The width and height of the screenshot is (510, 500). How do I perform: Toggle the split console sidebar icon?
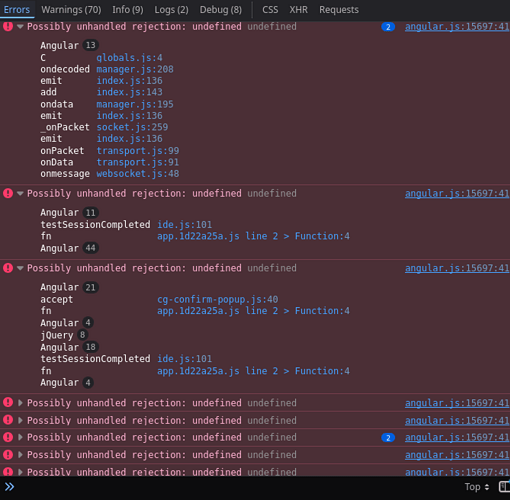(x=504, y=487)
